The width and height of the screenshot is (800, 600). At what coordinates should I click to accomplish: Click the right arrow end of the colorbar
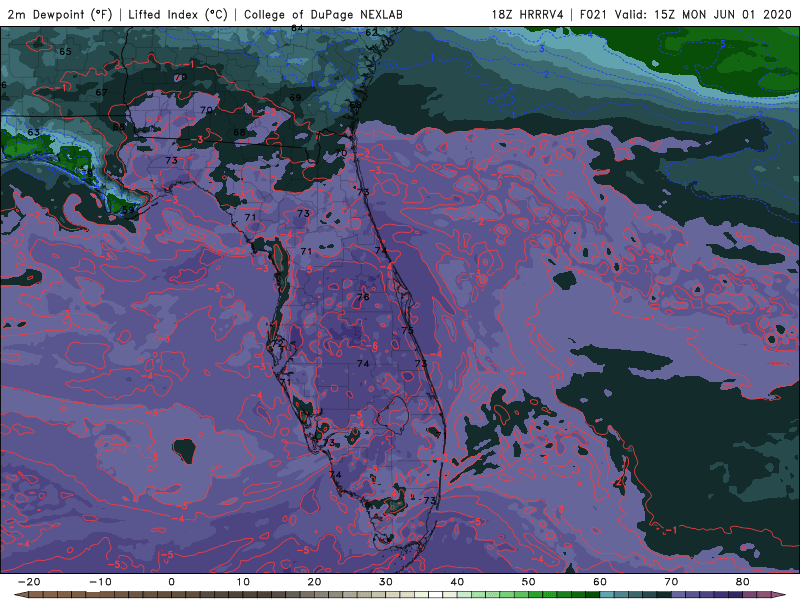tap(780, 595)
